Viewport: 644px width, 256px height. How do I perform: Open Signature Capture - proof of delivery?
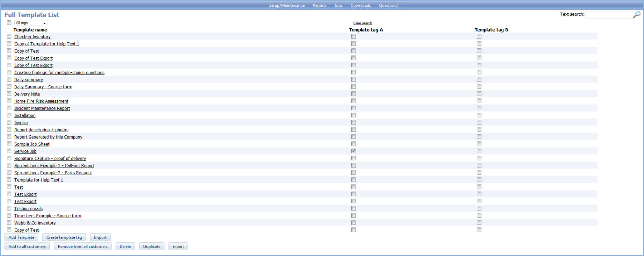coord(50,159)
